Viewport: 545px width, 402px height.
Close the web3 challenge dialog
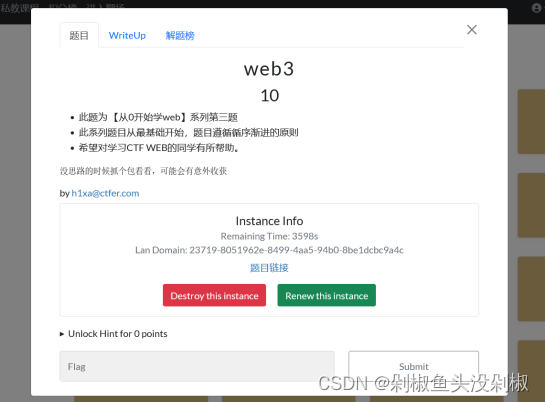(472, 30)
